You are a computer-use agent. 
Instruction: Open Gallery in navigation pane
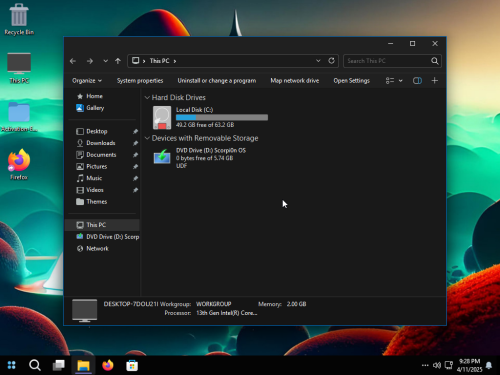coord(95,108)
